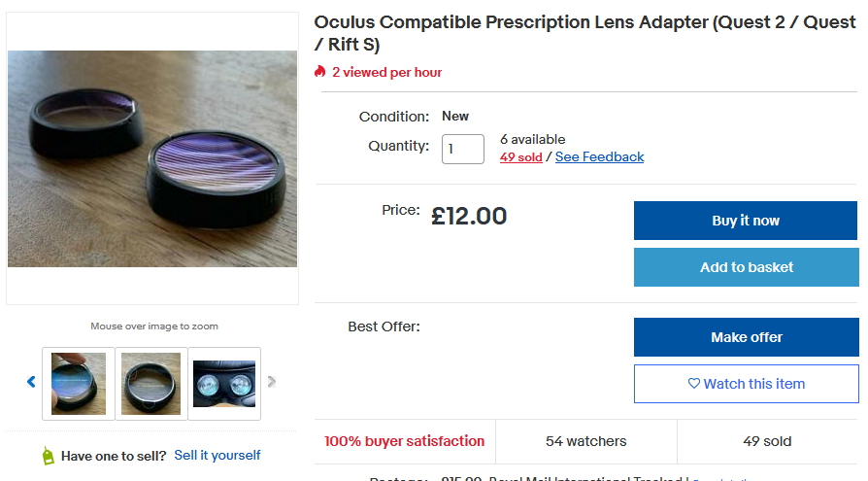Click the Quantity input box
Screen dimensions: 868x481
(x=463, y=150)
